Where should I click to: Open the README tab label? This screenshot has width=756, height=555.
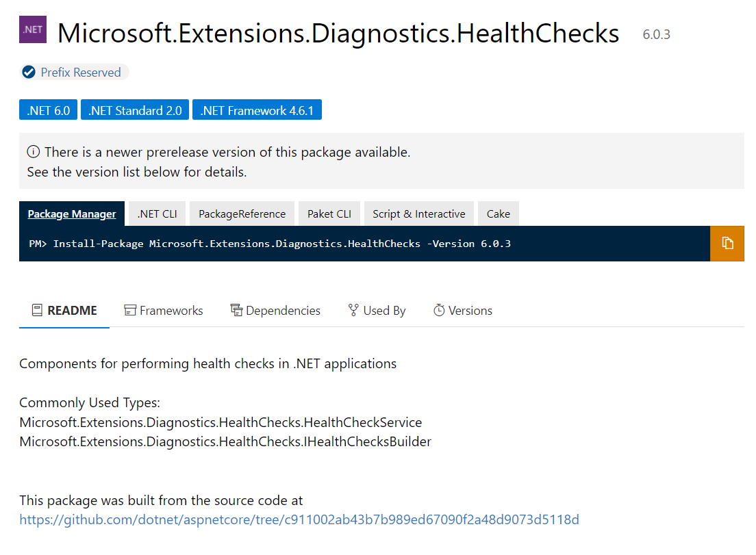[x=72, y=310]
